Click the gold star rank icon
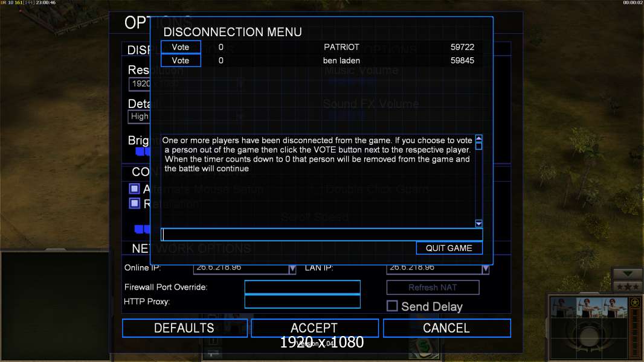 point(635,303)
